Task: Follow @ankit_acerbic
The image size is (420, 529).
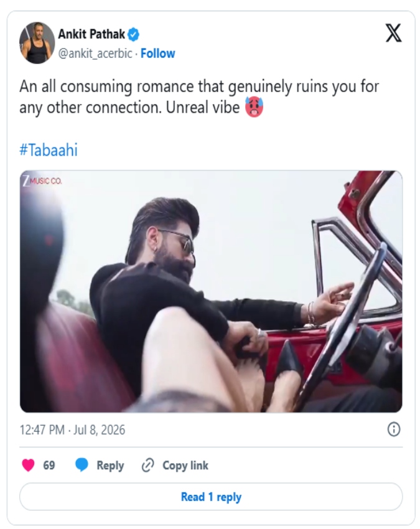Action: 158,54
